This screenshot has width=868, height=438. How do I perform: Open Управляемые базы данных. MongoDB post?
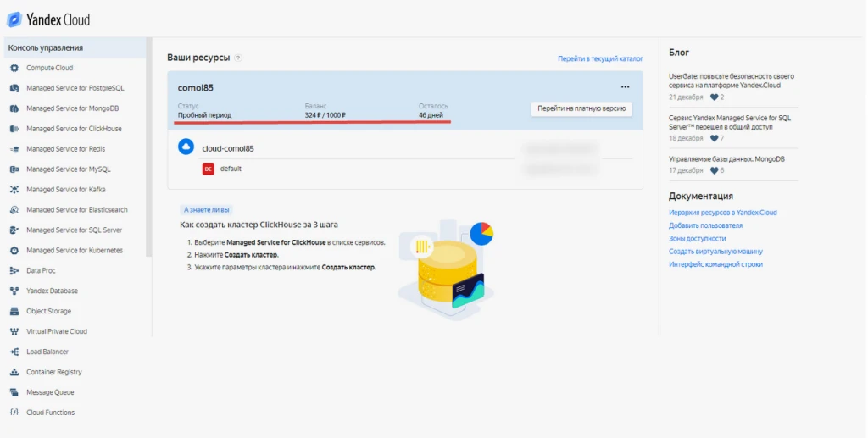(726, 159)
